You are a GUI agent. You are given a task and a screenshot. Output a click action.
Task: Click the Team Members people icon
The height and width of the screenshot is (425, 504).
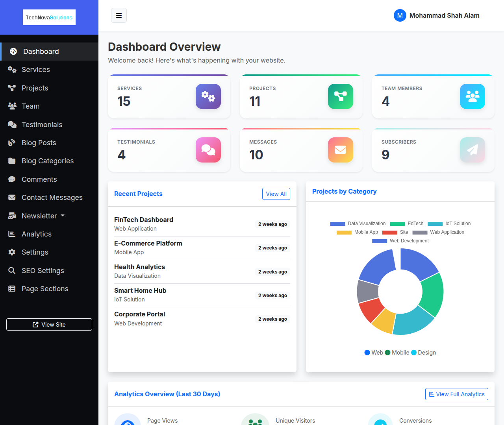click(472, 96)
